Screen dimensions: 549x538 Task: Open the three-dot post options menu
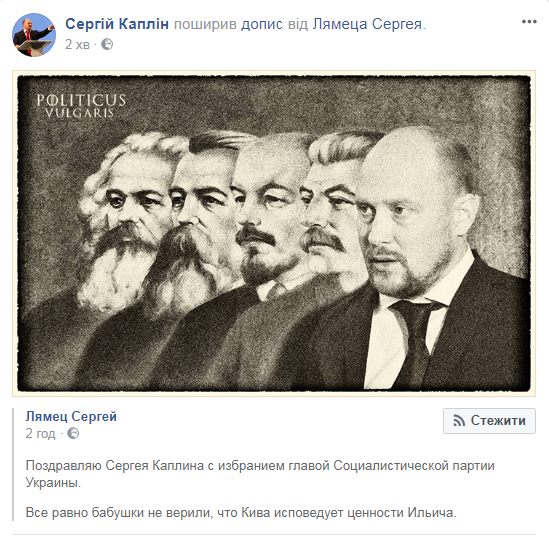tap(529, 22)
